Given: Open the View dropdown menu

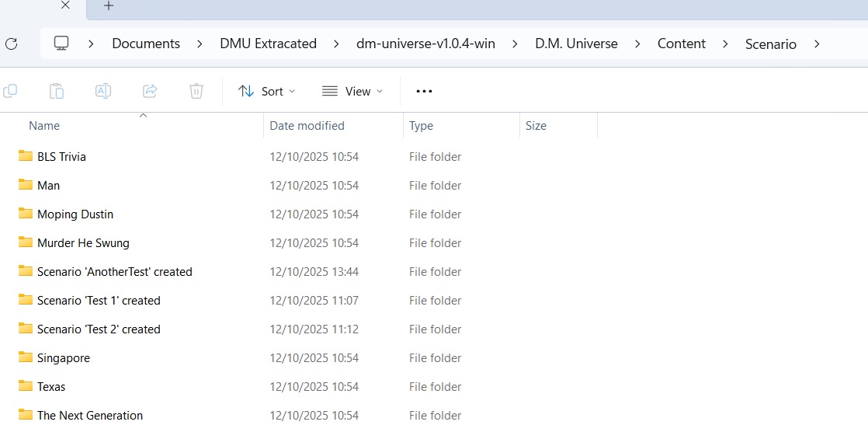Looking at the screenshot, I should [x=352, y=91].
